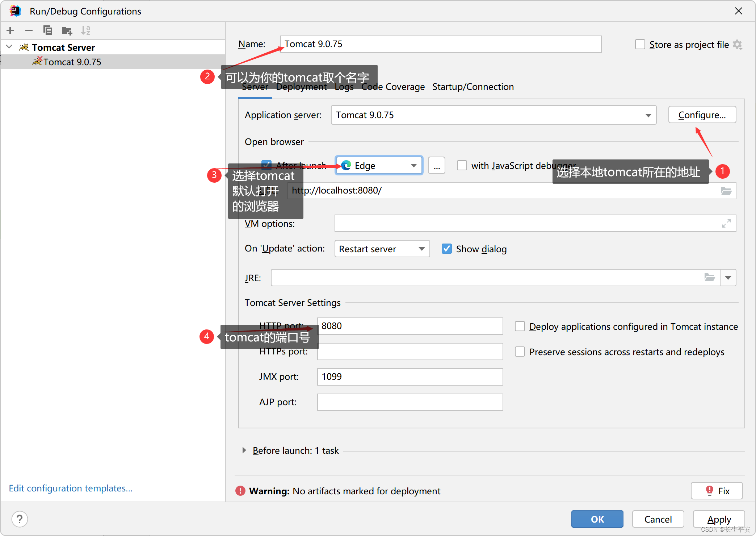The height and width of the screenshot is (536, 756).
Task: Add a new configuration with the plus icon
Action: point(10,30)
